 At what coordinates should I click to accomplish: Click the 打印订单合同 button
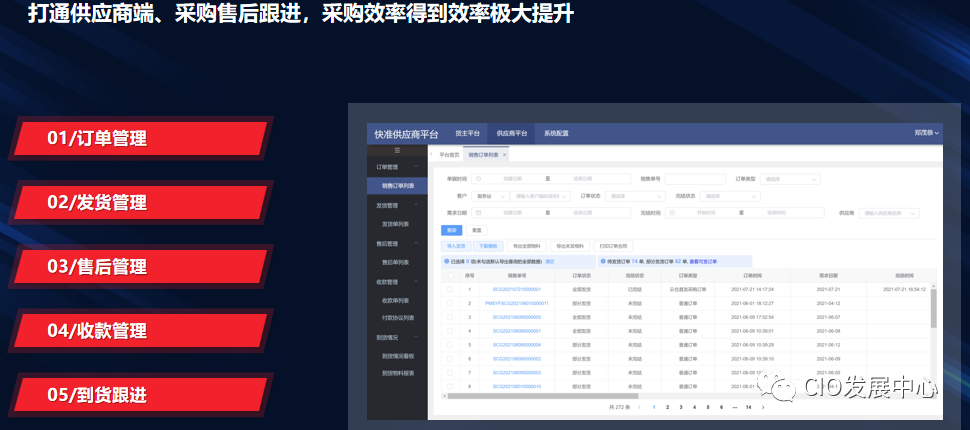pos(613,246)
